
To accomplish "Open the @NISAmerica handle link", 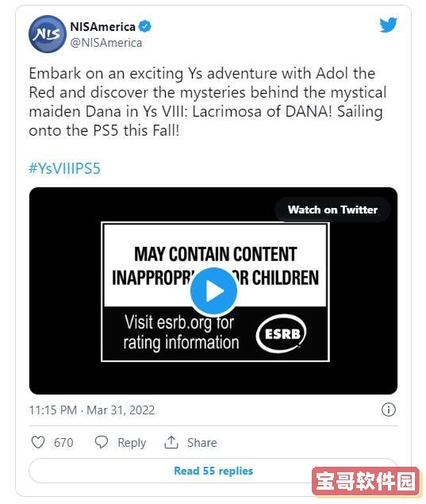I will 106,43.
